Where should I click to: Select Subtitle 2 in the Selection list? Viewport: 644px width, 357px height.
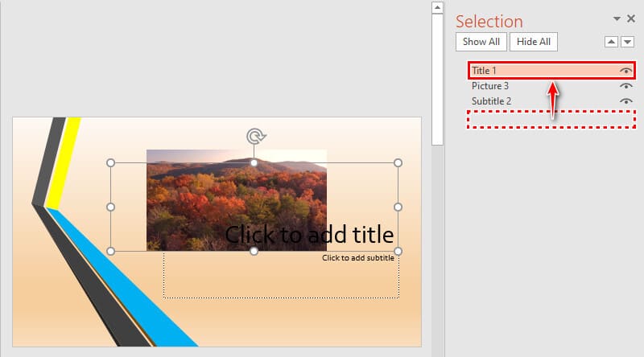pos(551,101)
